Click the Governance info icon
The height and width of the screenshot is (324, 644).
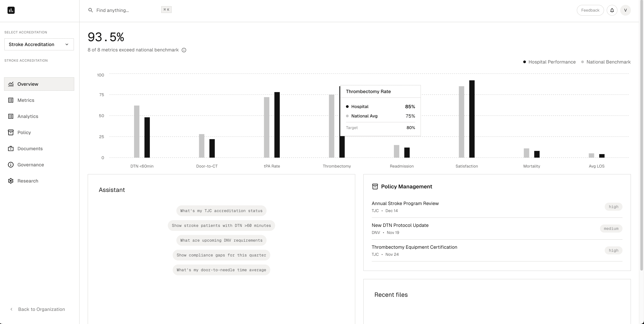pos(11,165)
